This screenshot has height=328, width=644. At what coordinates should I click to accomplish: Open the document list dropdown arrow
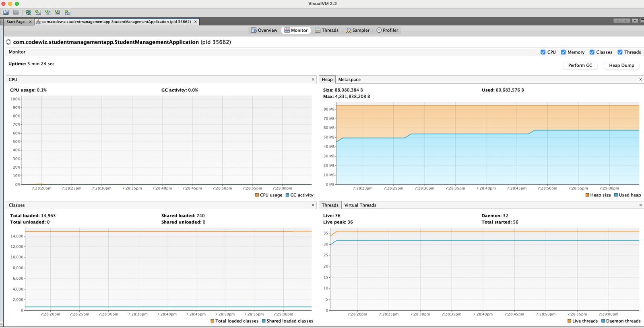coord(635,21)
